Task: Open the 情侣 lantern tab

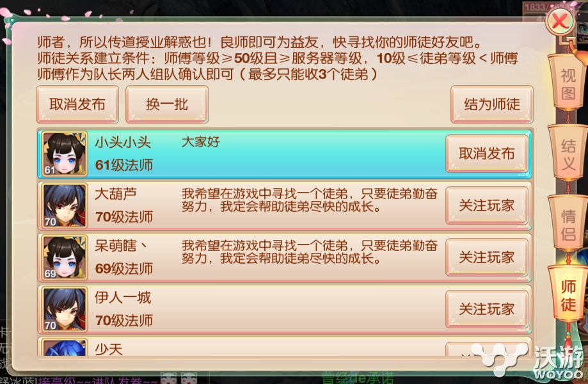Action: 568,224
